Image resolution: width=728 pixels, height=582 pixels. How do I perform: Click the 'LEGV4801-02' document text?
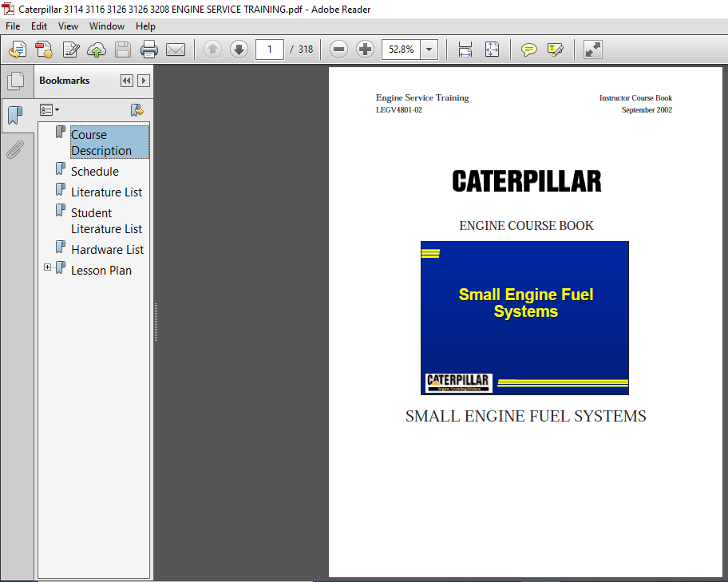[x=399, y=110]
